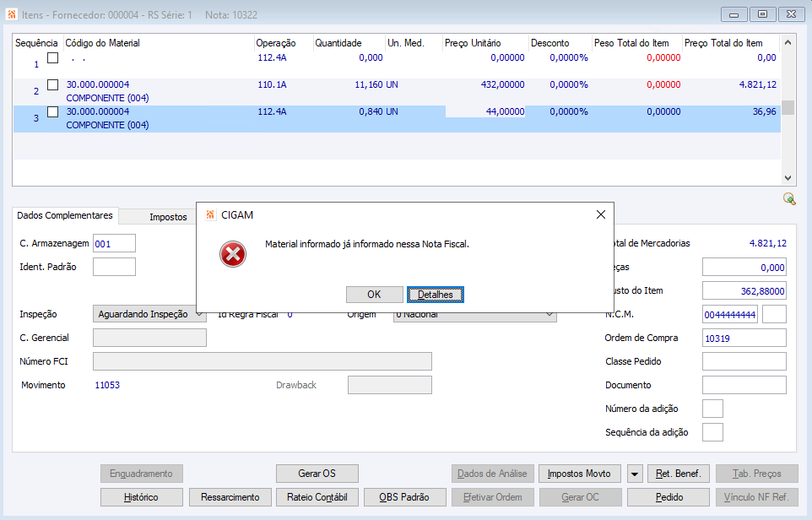Click the Gerar OS button
The image size is (812, 520).
click(317, 474)
